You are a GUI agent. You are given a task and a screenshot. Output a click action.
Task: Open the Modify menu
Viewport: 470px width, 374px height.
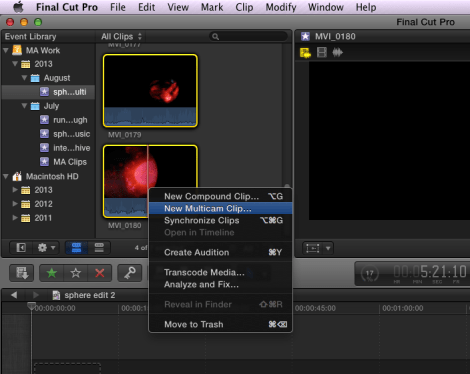[x=281, y=7]
